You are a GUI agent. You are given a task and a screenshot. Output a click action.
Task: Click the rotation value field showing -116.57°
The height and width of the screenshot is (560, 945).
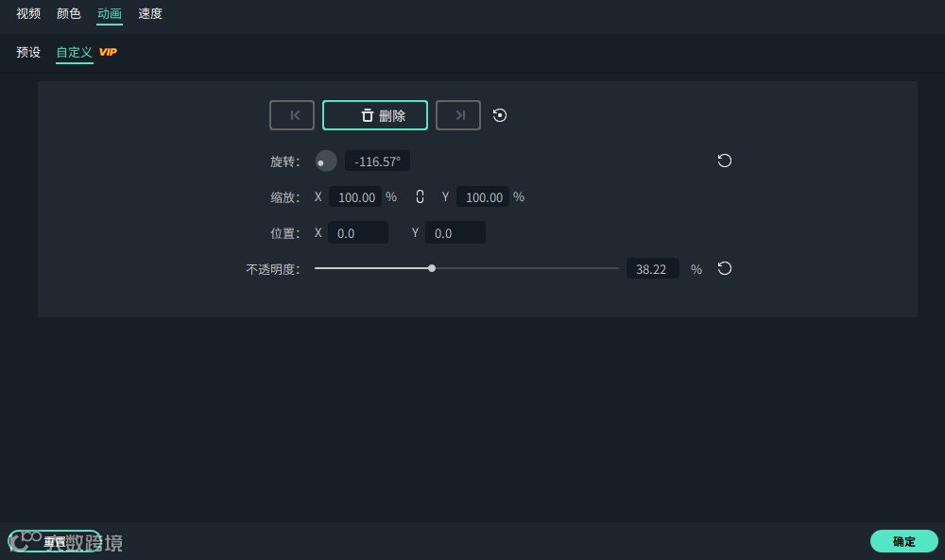[x=377, y=161]
